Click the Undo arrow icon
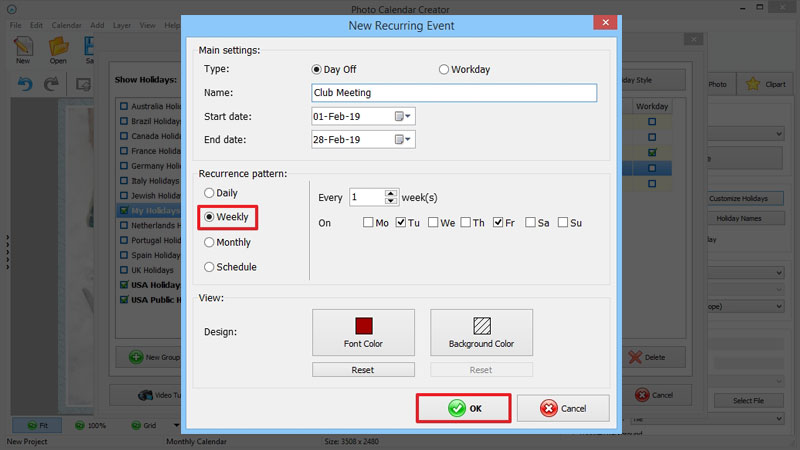 coord(25,84)
